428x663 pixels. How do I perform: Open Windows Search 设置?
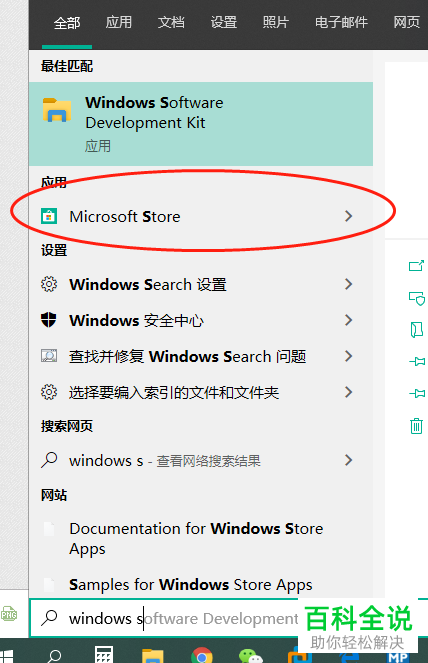pos(201,284)
